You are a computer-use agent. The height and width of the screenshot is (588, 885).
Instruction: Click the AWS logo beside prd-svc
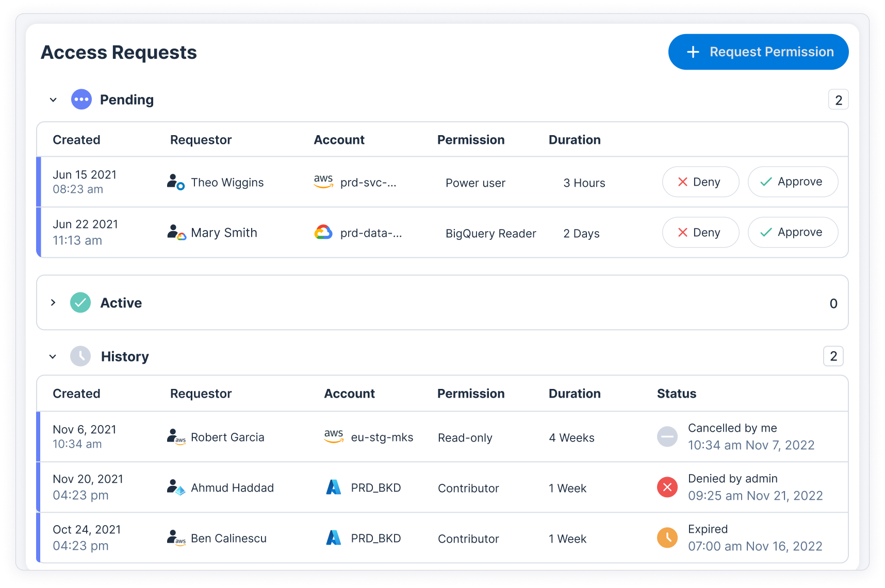coord(323,182)
